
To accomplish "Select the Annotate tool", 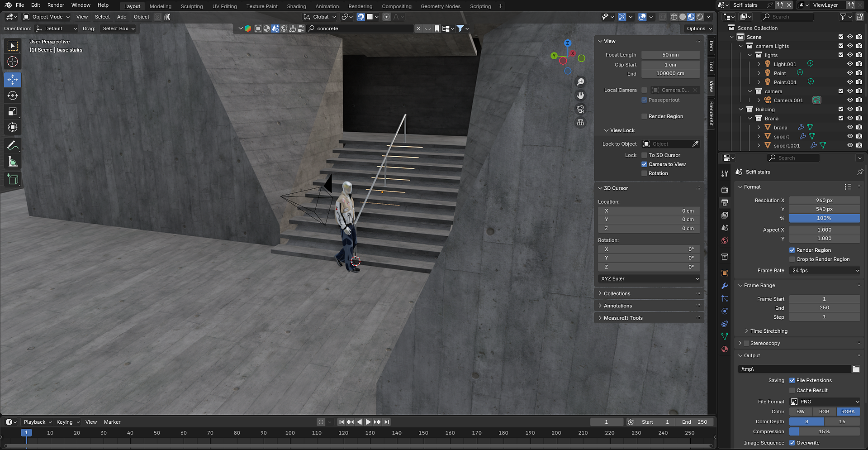I will click(13, 145).
